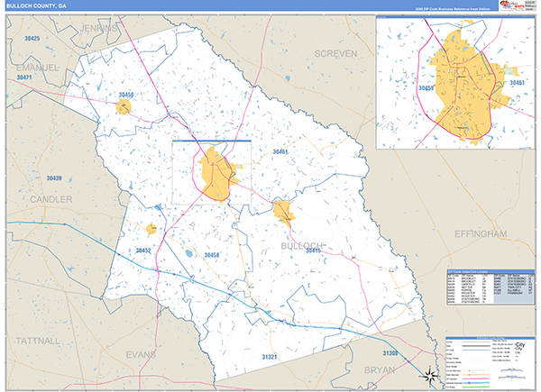The height and width of the screenshot is (392, 541).
Task: Click the pink US highway legend swatch
Action: point(478,378)
